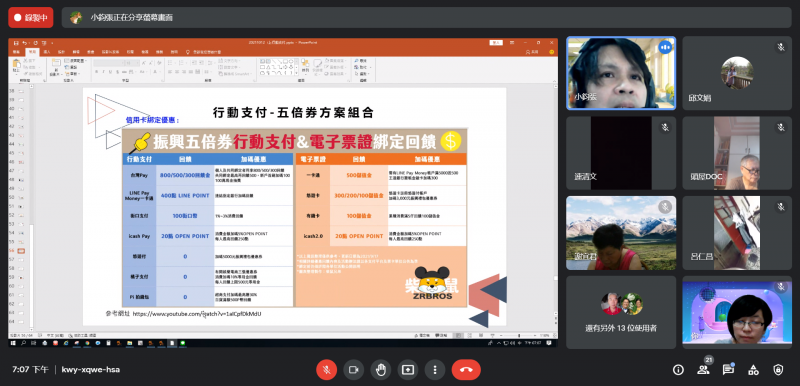Leave the call with red hang-up button
The height and width of the screenshot is (386, 800).
(x=466, y=370)
